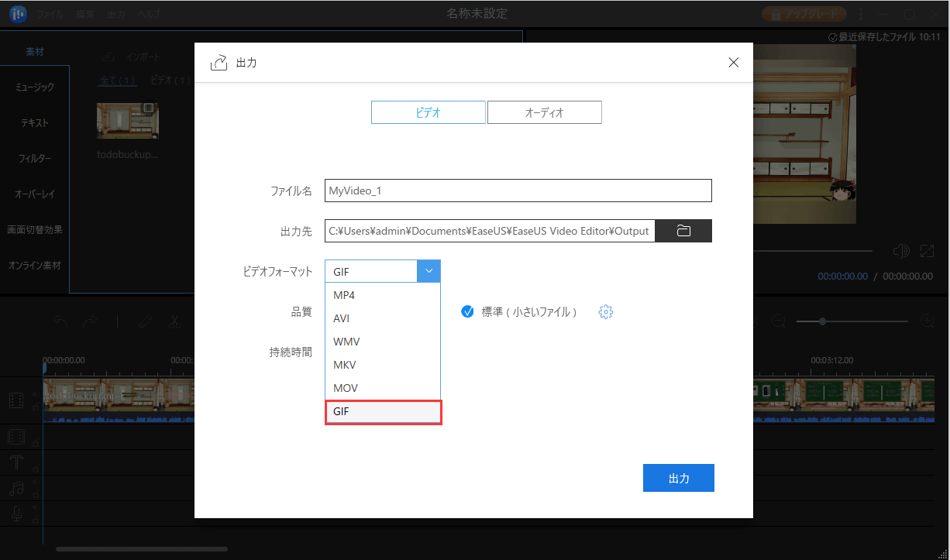Enter fullscreen preview with expand icon
950x560 pixels.
pyautogui.click(x=927, y=251)
